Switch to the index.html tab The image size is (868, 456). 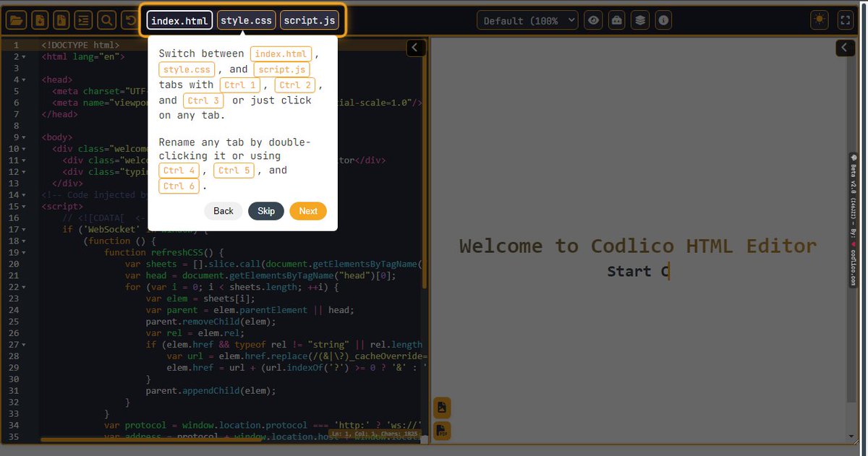pos(179,20)
